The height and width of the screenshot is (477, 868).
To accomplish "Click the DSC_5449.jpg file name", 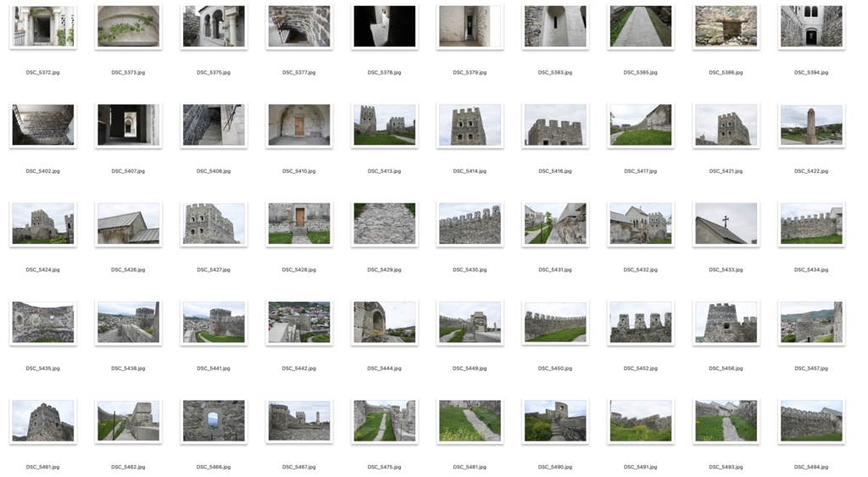I will click(x=470, y=368).
